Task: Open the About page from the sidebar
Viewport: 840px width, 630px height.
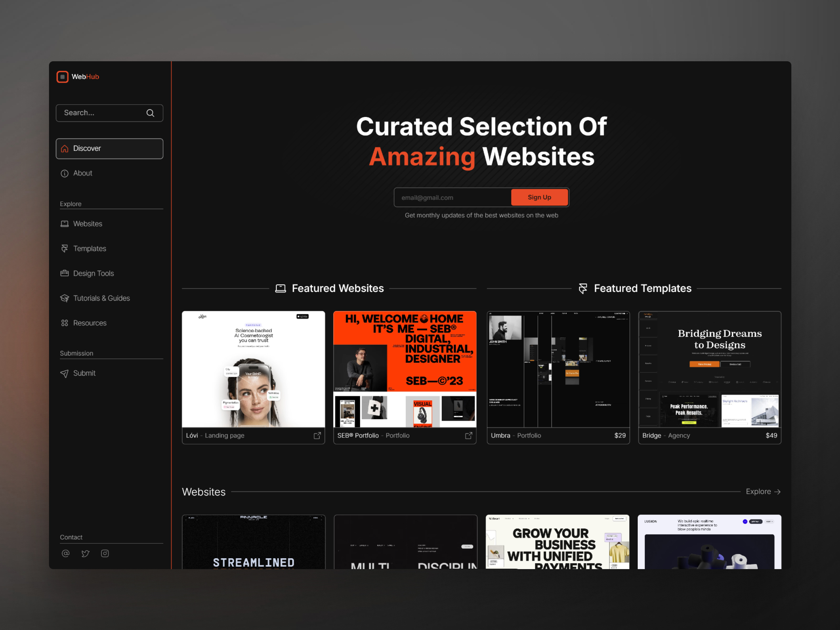Action: (x=82, y=173)
